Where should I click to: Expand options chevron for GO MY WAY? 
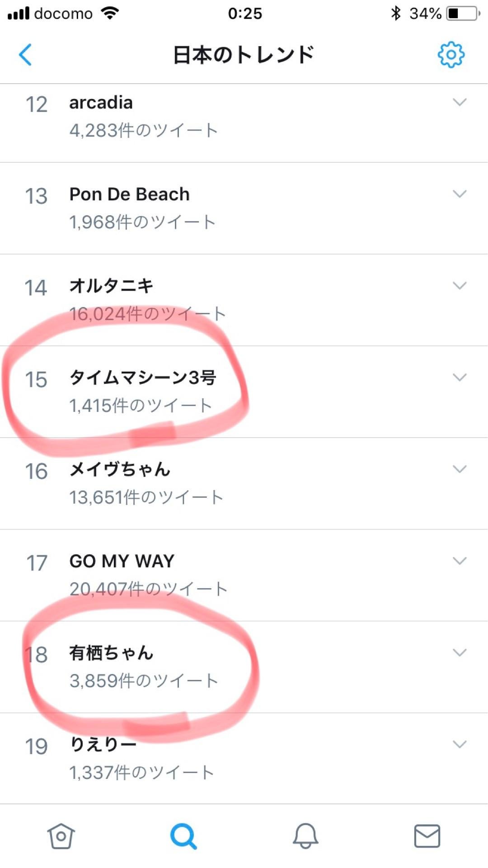460,561
